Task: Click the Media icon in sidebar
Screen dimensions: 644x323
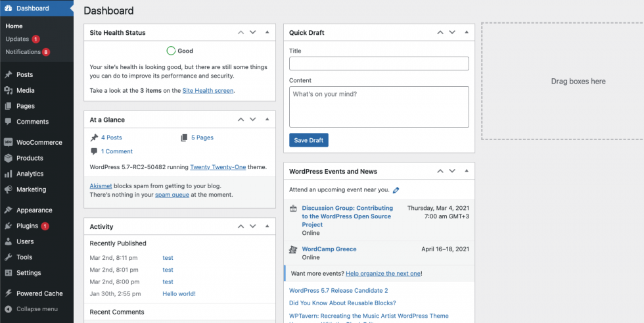Action: coord(9,90)
